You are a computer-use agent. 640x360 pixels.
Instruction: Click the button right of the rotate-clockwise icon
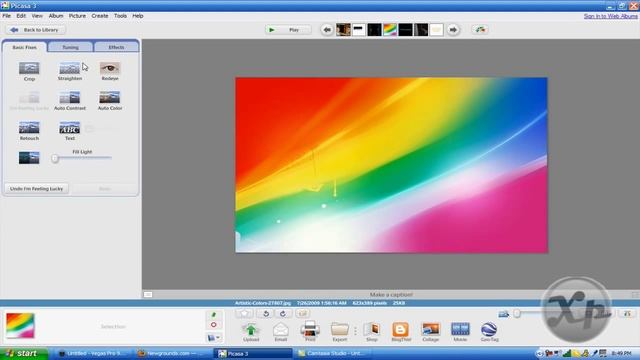tap(302, 313)
